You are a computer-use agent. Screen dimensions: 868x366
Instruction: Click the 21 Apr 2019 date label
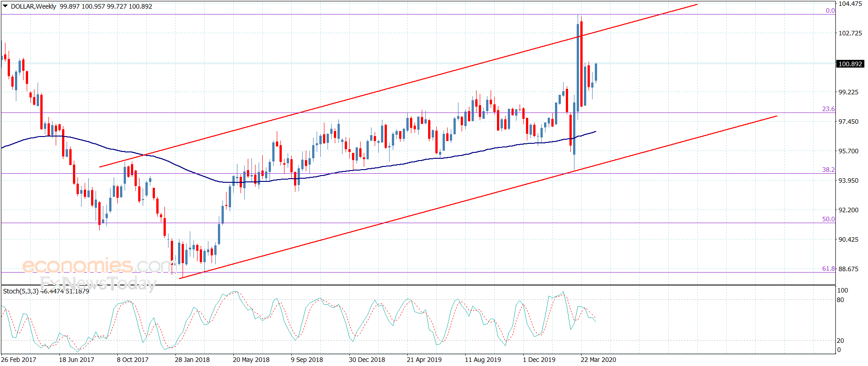[x=424, y=360]
